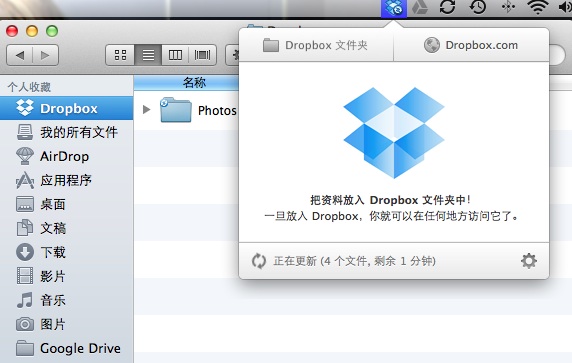The image size is (572, 363).
Task: Open Dropbox.com in the popup
Action: pos(471,45)
